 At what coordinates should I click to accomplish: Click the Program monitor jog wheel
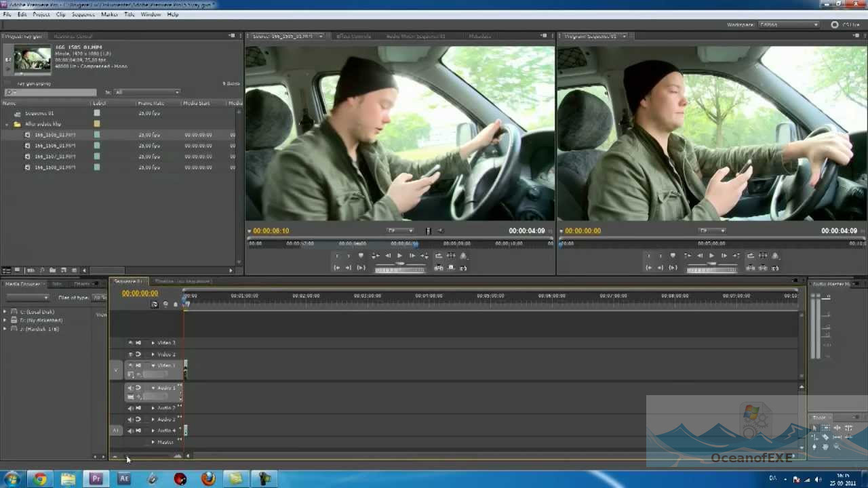coord(712,270)
